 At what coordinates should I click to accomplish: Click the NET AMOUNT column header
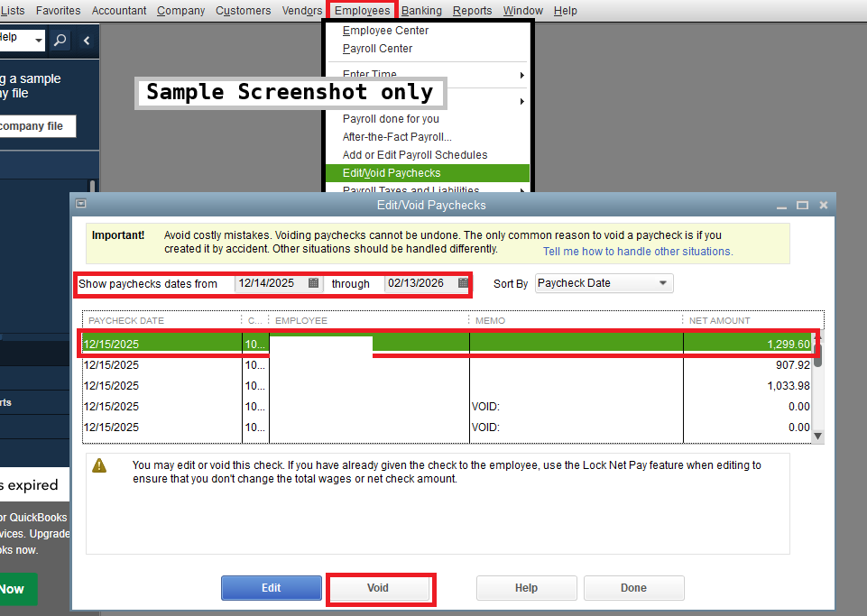coord(752,321)
